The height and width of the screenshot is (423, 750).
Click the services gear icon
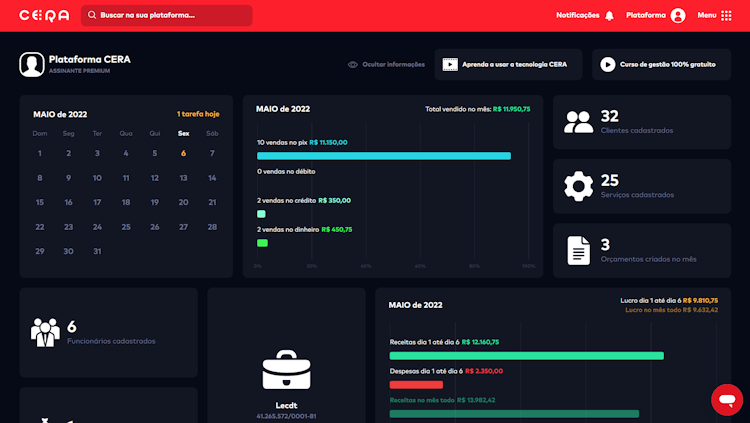click(x=578, y=186)
